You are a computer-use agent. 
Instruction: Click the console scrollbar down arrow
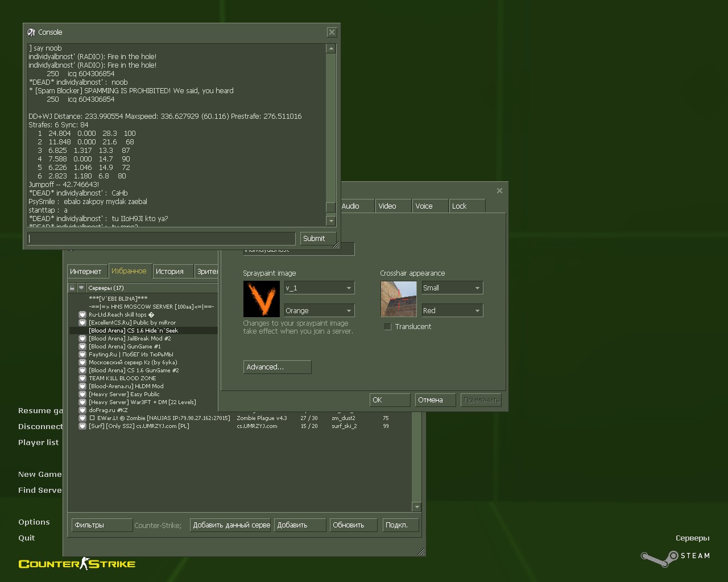tap(331, 221)
